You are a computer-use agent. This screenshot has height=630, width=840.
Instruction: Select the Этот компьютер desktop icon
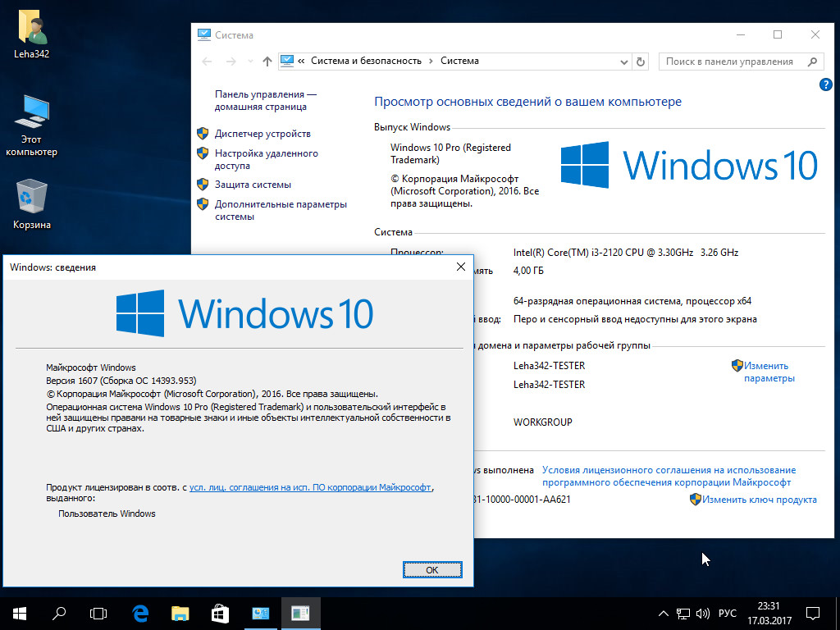click(x=32, y=126)
